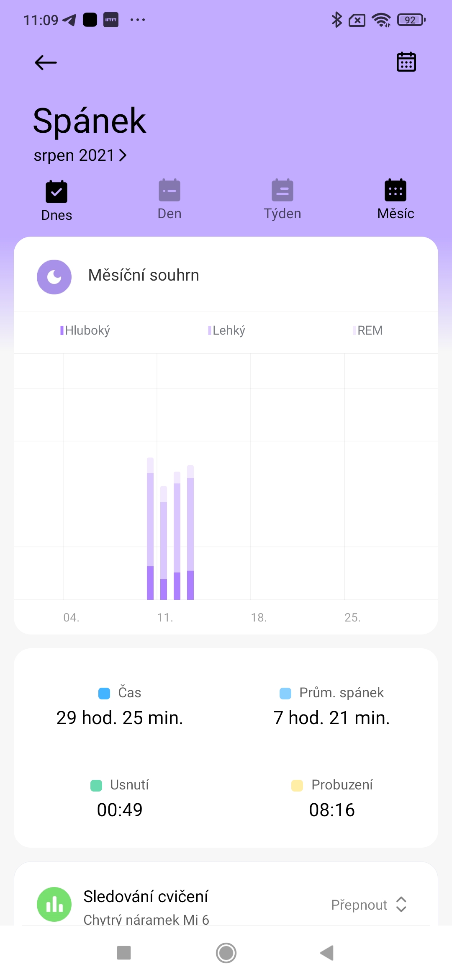
Task: Open the calendar picker icon
Action: point(406,62)
